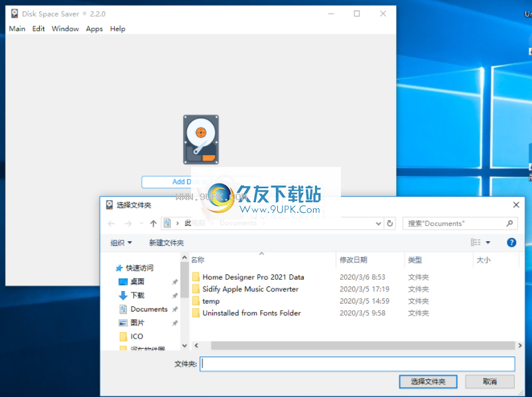532x397 pixels.
Task: Click the Disk Space Saver title bar icon
Action: pos(14,13)
